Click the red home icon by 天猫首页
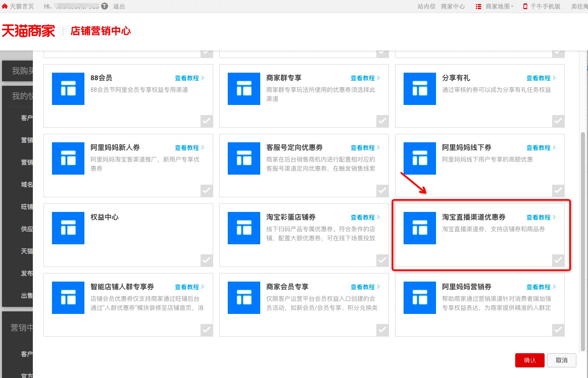Viewport: 588px width, 378px height. coord(5,6)
